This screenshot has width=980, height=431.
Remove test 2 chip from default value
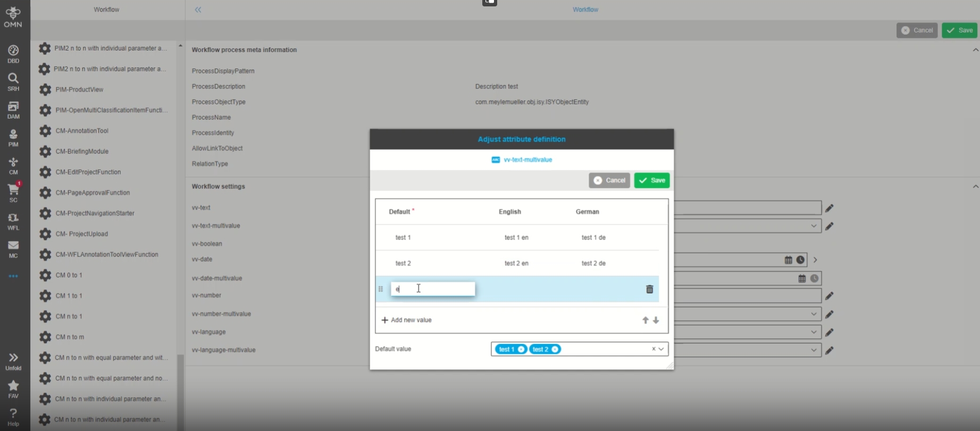point(555,349)
